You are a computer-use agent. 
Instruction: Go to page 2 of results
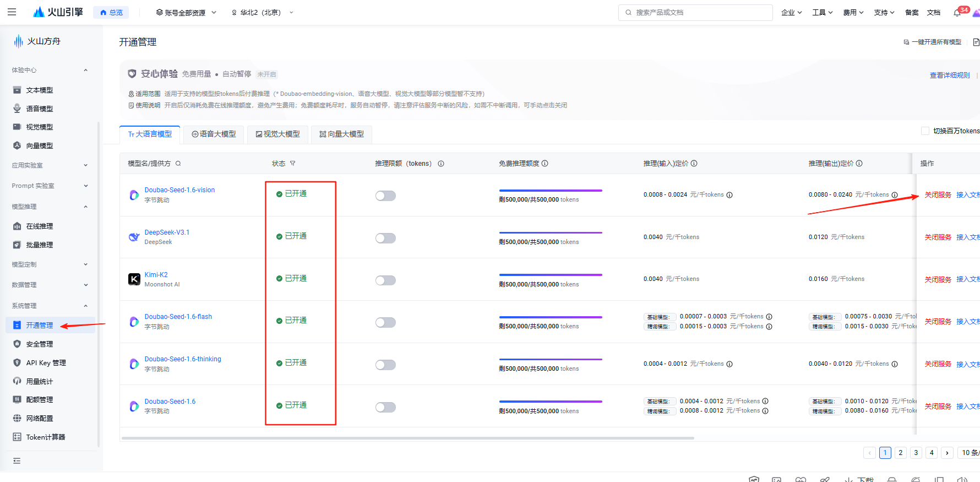coord(901,453)
